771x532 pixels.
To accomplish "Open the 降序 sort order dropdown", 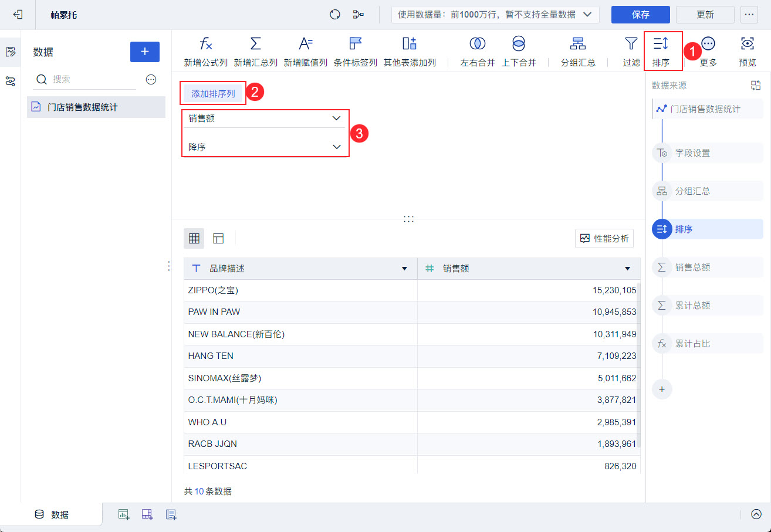I will click(x=265, y=147).
